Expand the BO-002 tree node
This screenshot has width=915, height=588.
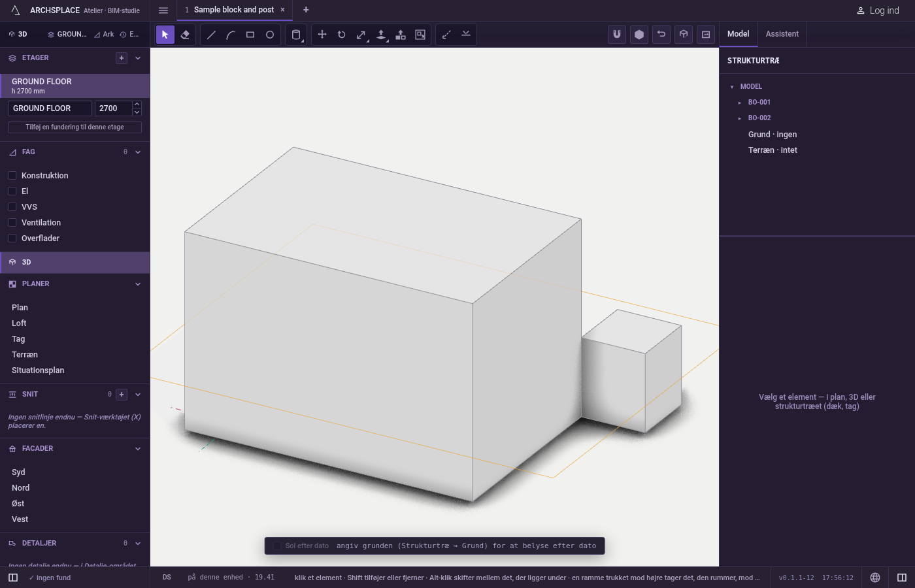pyautogui.click(x=740, y=118)
